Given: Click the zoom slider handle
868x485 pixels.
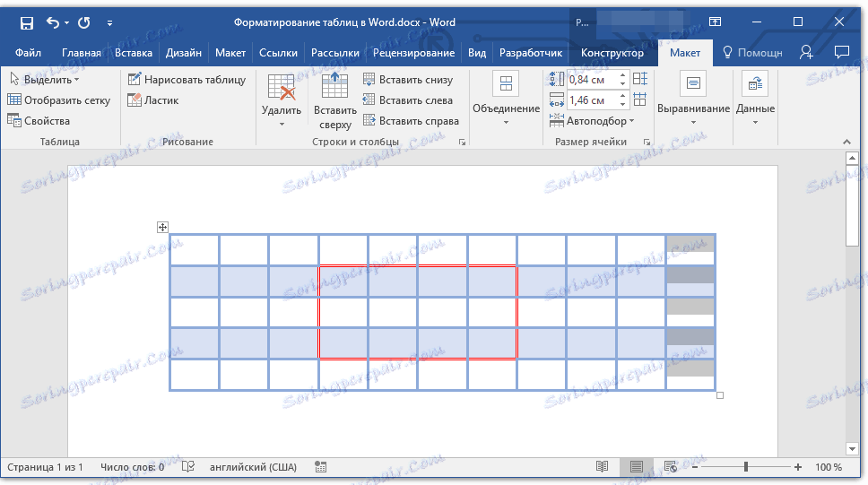Looking at the screenshot, I should pos(746,467).
